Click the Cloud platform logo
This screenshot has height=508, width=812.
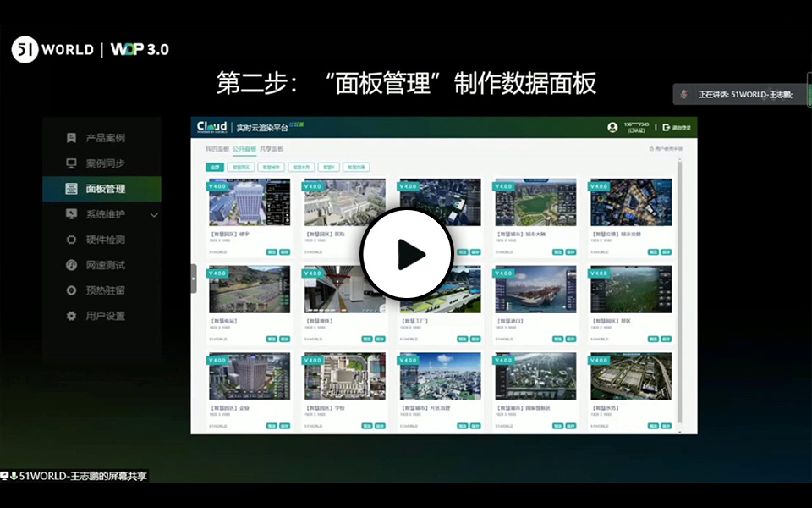[x=211, y=127]
